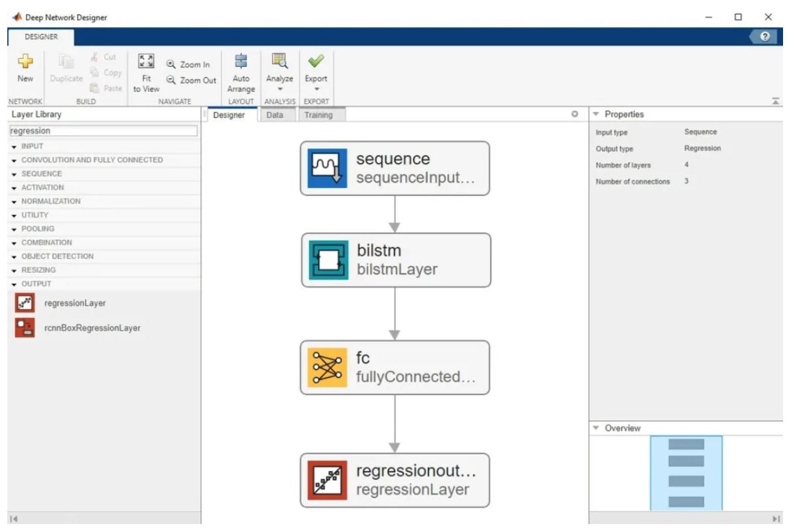Minimize the Deep Network Designer window
The width and height of the screenshot is (793, 532).
709,17
